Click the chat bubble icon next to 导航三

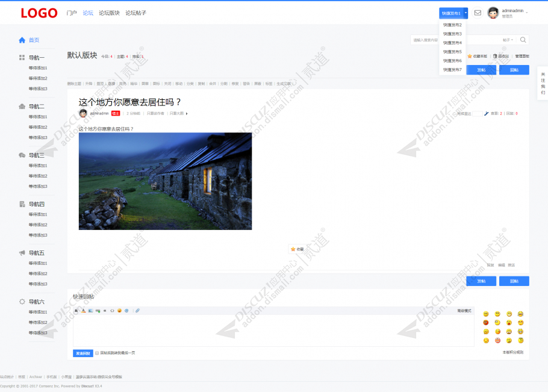tap(22, 155)
